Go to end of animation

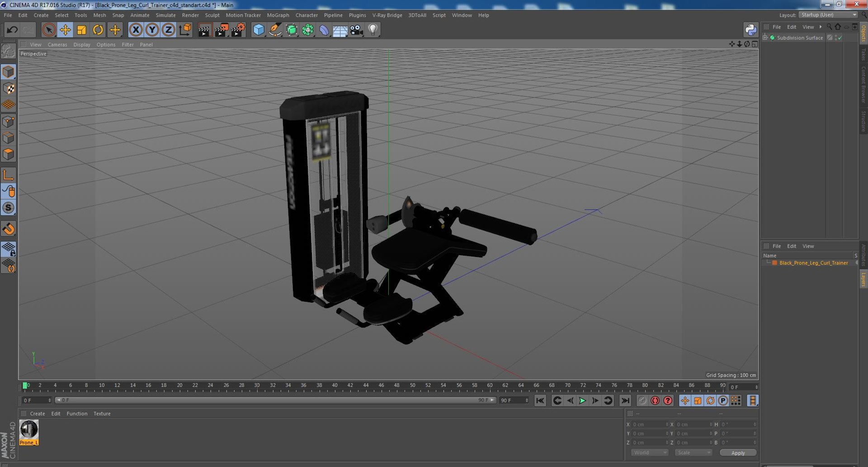tap(625, 400)
